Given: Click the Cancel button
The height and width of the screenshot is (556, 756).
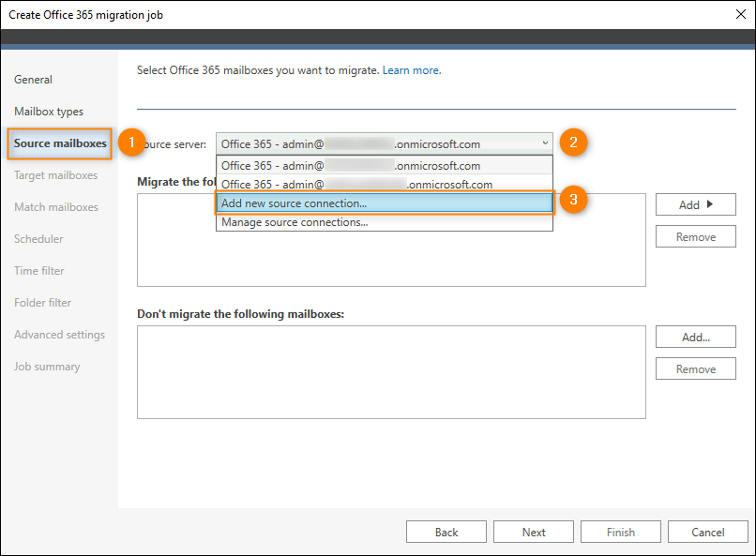Looking at the screenshot, I should click(708, 532).
